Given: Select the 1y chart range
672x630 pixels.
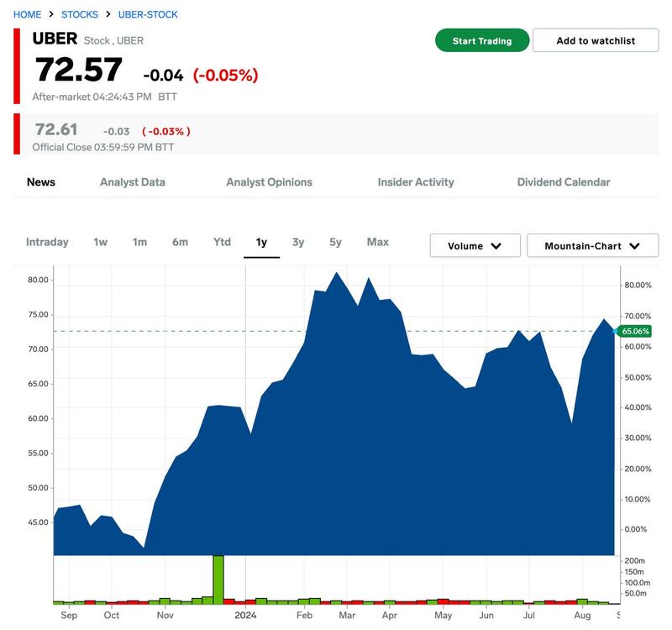Looking at the screenshot, I should click(261, 243).
